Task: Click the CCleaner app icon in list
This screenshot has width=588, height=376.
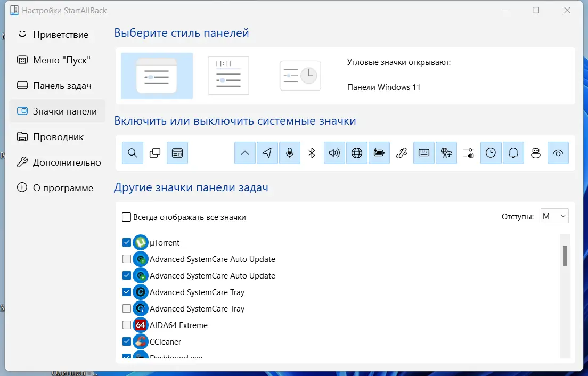Action: (x=141, y=341)
